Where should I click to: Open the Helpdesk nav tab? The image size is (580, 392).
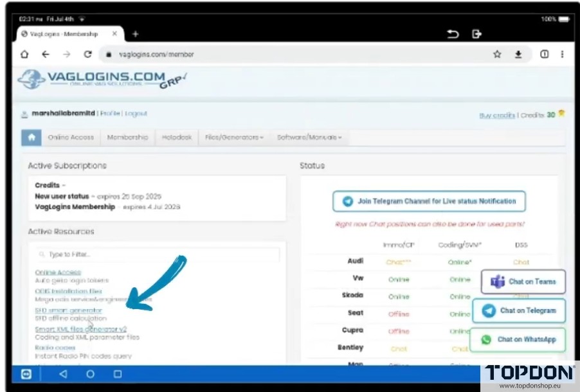(x=177, y=138)
